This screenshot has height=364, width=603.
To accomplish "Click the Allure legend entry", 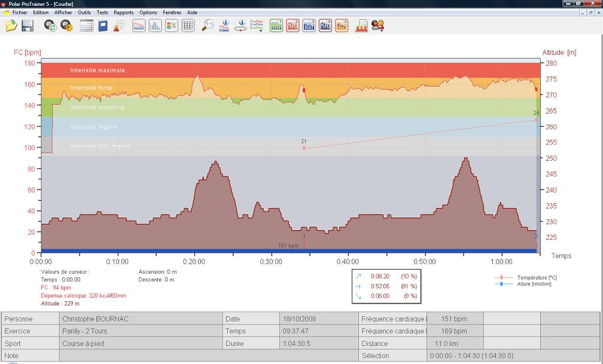I will [523, 284].
